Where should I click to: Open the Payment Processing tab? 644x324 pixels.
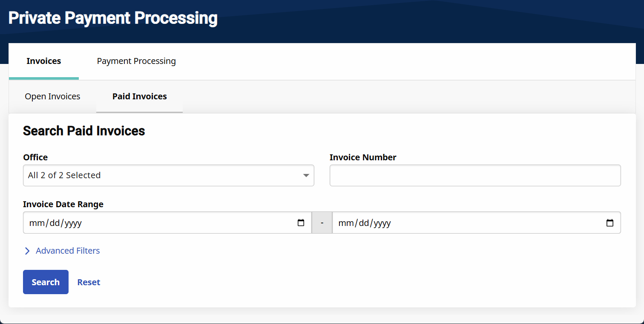tap(136, 61)
